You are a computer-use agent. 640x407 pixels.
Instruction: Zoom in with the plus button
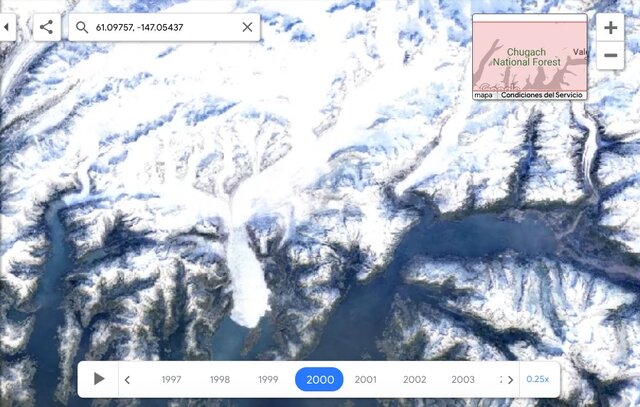coord(610,28)
